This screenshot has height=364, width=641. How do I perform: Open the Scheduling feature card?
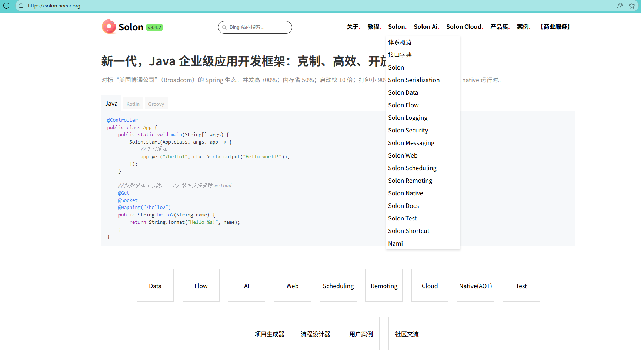tap(338, 285)
